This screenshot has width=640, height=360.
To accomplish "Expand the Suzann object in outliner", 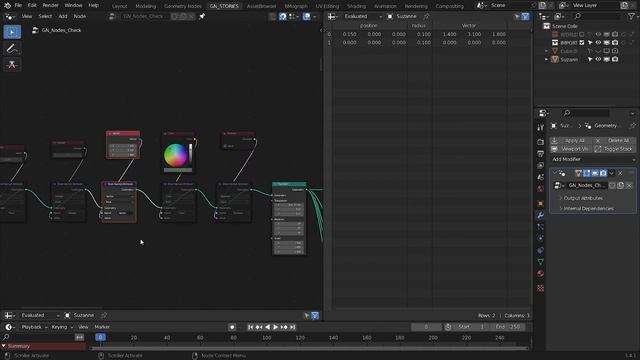I will pyautogui.click(x=547, y=59).
